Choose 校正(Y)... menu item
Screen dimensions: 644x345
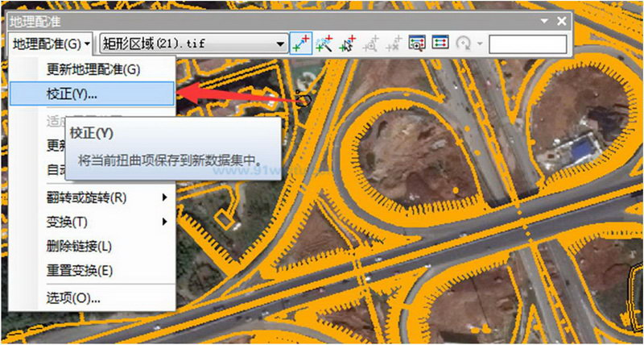(93, 94)
